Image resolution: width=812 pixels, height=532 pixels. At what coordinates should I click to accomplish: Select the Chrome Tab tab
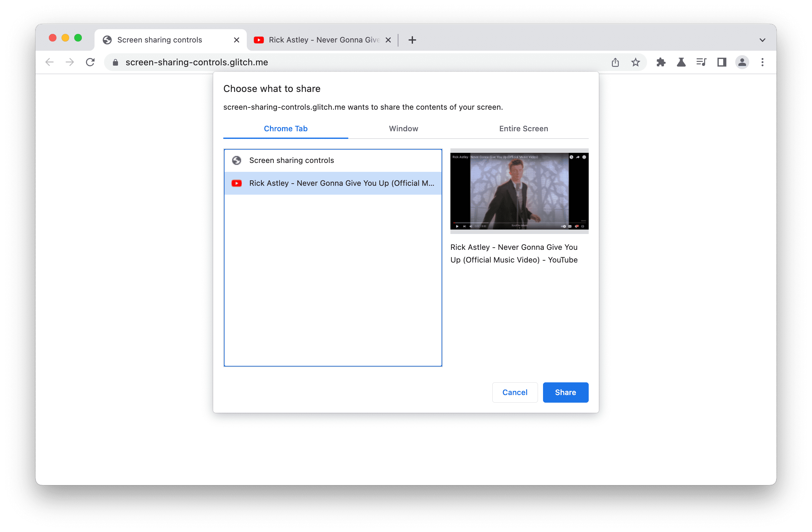(286, 128)
